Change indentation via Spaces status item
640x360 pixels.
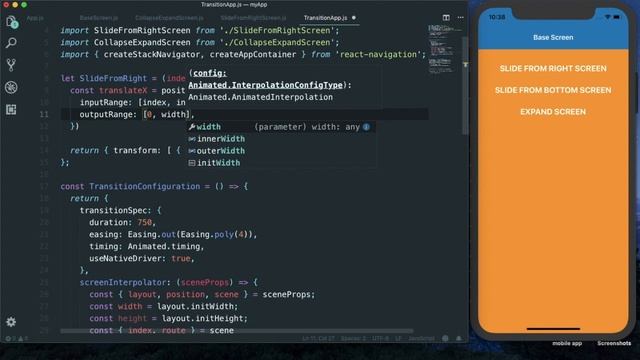353,338
